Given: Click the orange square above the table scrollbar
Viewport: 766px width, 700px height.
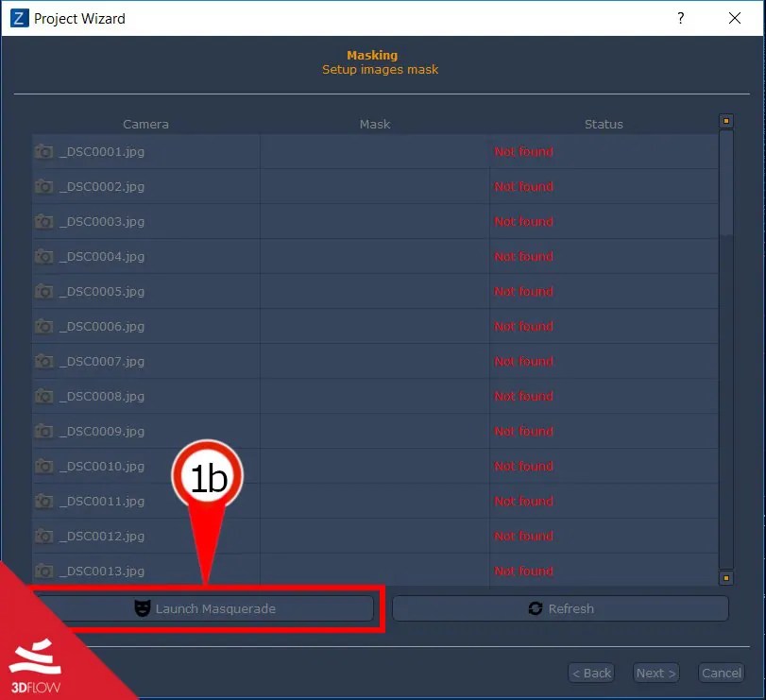Looking at the screenshot, I should click(725, 121).
